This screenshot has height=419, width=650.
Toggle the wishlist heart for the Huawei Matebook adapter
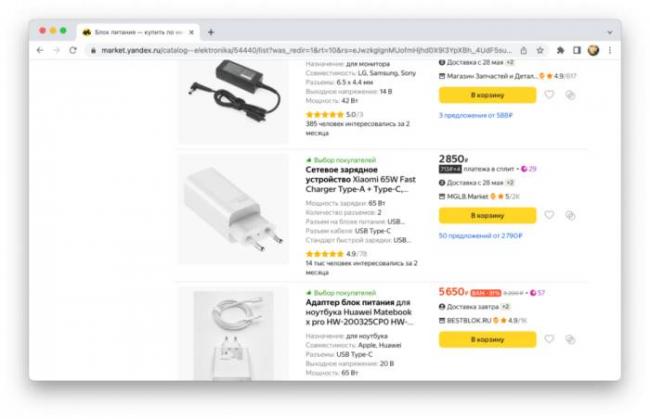tap(549, 339)
